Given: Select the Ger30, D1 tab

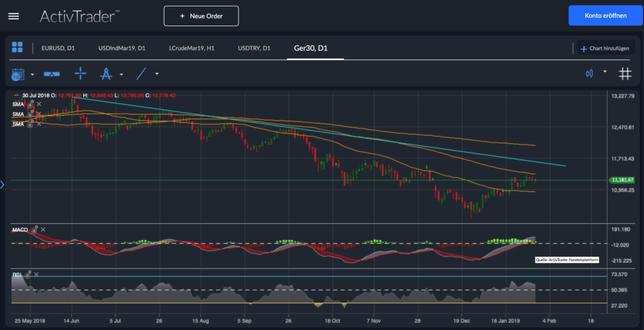Looking at the screenshot, I should pos(311,48).
